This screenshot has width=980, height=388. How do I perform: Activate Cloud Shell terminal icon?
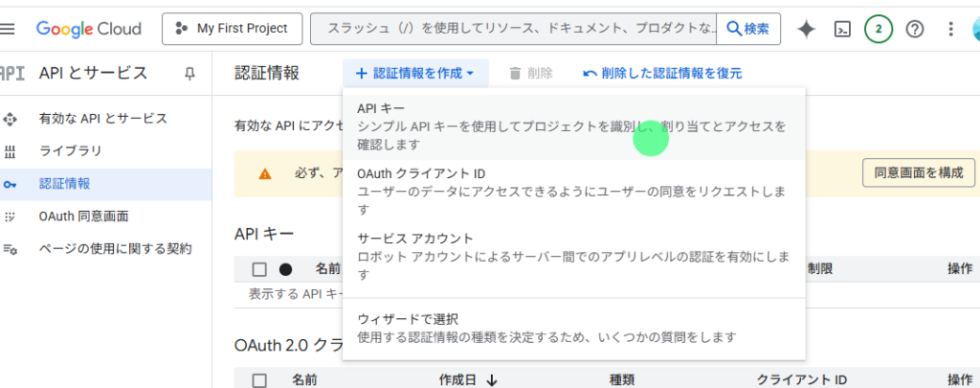842,29
